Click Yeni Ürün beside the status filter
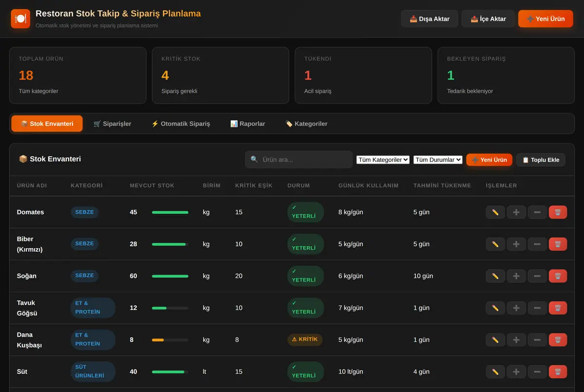This screenshot has height=392, width=584. pos(489,160)
